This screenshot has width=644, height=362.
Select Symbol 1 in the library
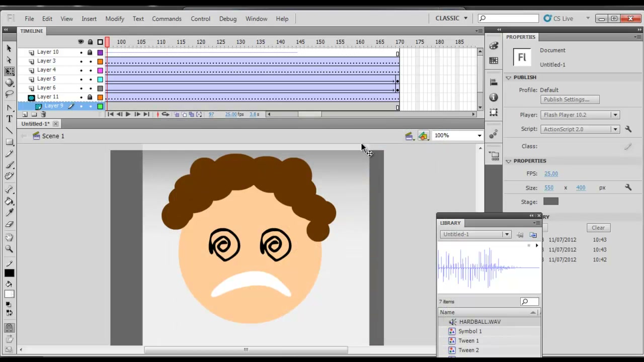point(470,331)
